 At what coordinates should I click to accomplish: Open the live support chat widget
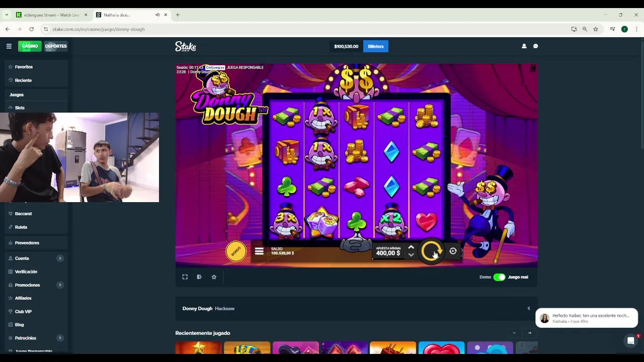630,341
